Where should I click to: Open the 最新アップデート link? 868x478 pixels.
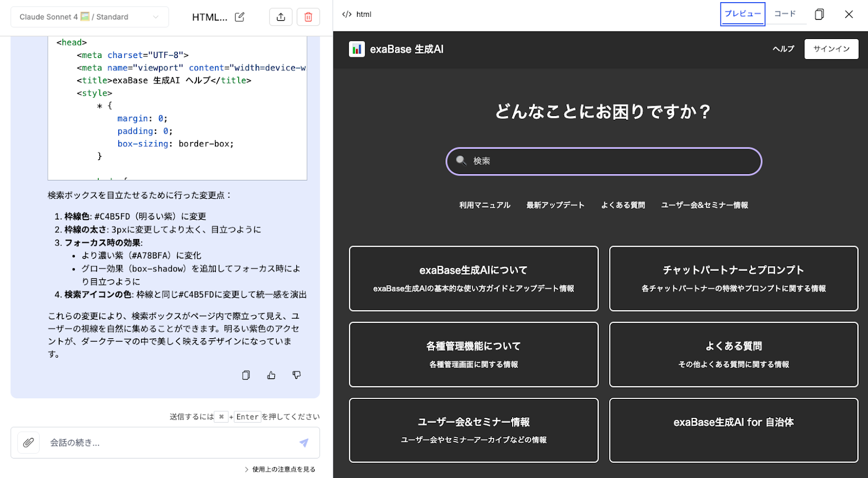[x=556, y=205]
